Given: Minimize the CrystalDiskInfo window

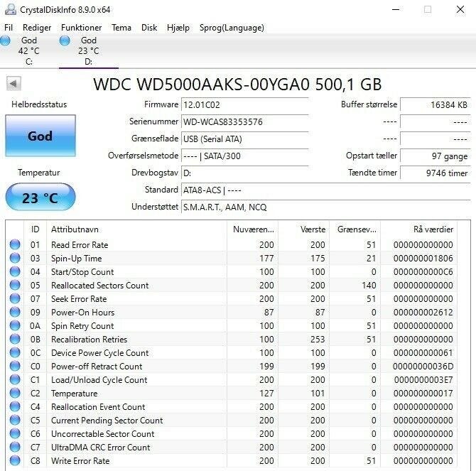Looking at the screenshot, I should [x=396, y=9].
